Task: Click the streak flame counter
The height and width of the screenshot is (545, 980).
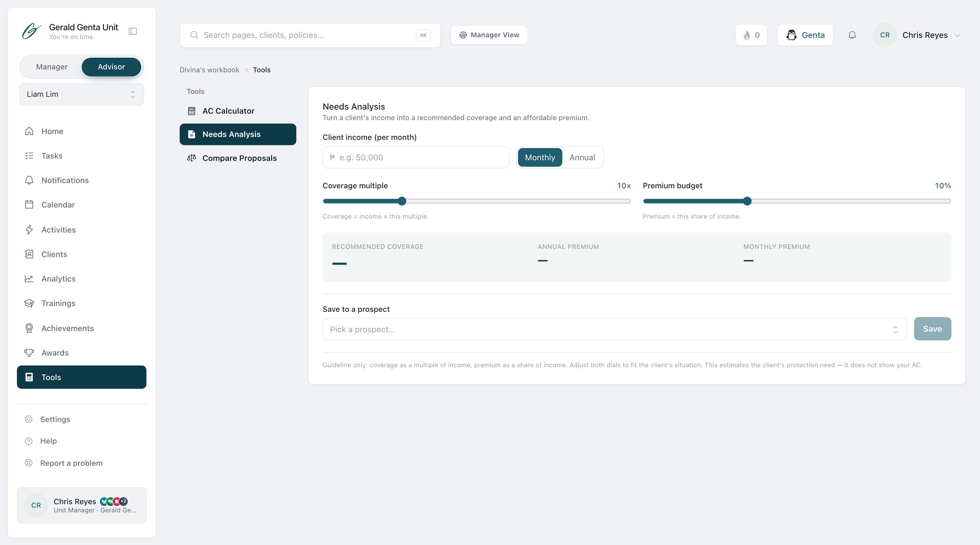Action: tap(751, 35)
